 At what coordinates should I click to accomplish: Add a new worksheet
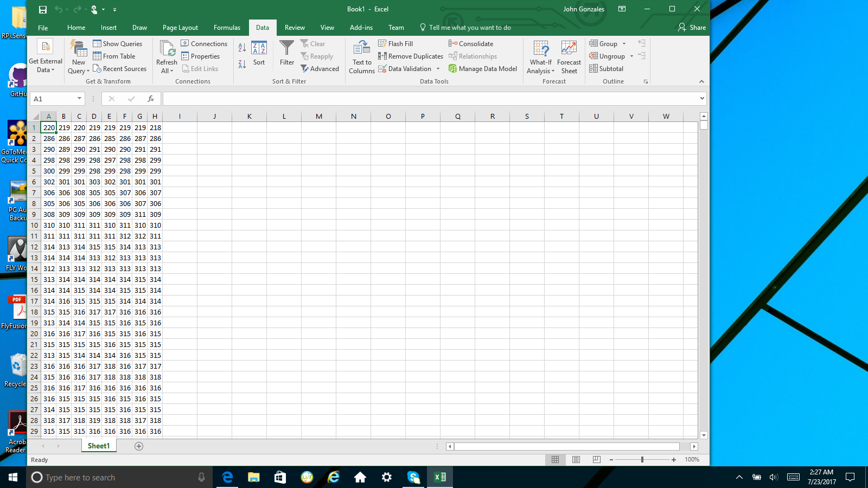click(139, 446)
